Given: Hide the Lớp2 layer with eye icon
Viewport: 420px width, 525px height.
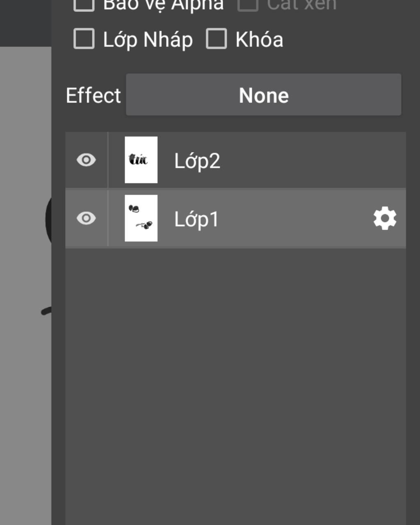Looking at the screenshot, I should coord(86,160).
